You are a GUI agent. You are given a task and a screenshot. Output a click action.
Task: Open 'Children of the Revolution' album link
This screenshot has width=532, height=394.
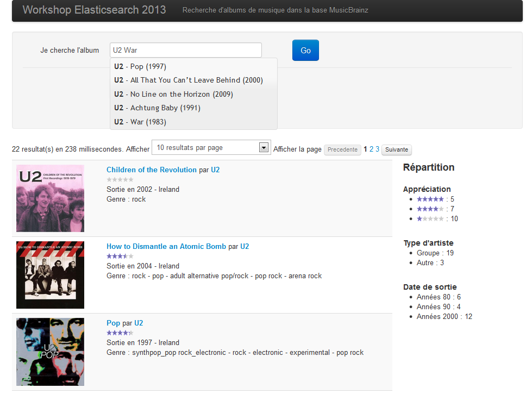click(151, 170)
